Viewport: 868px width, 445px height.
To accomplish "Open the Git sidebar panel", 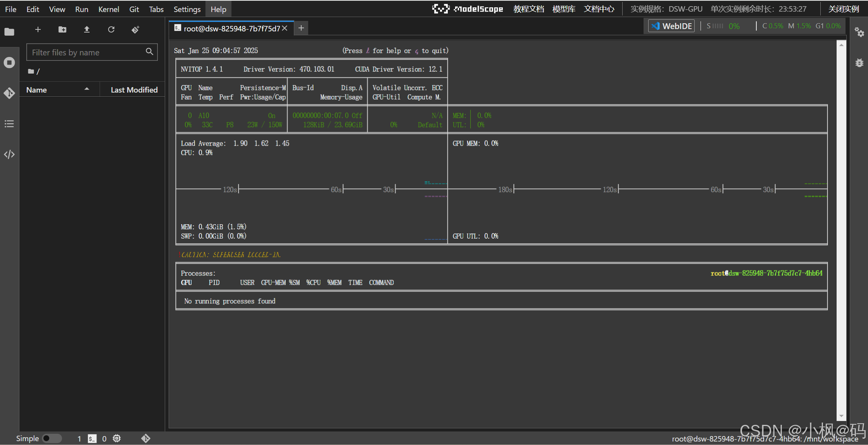I will tap(9, 93).
